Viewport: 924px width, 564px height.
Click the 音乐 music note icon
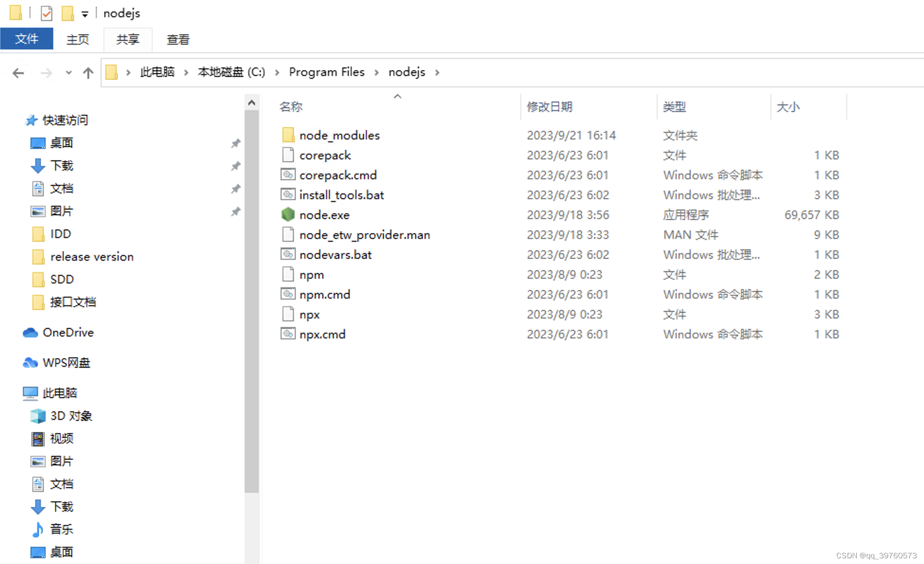click(x=38, y=529)
